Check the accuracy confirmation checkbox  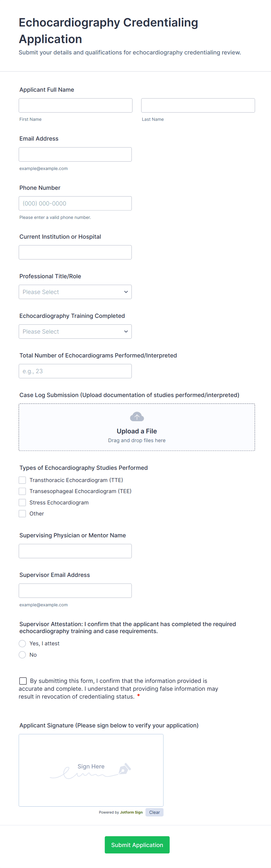[23, 681]
